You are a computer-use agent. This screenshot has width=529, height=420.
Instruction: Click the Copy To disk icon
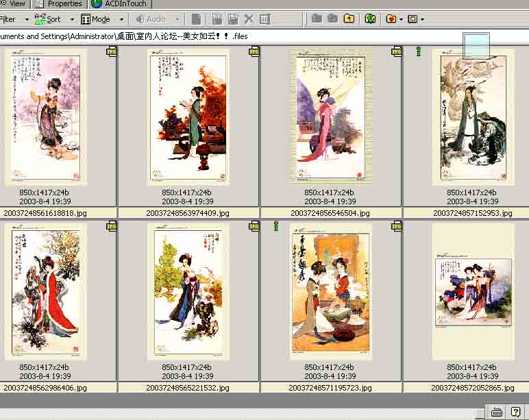(233, 19)
